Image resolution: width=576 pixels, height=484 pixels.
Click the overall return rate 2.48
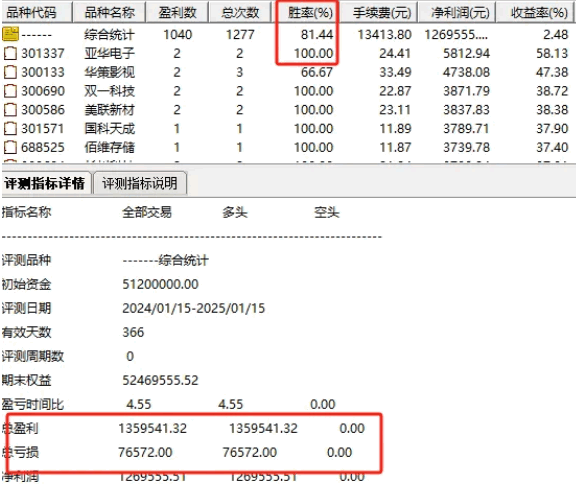pos(555,35)
